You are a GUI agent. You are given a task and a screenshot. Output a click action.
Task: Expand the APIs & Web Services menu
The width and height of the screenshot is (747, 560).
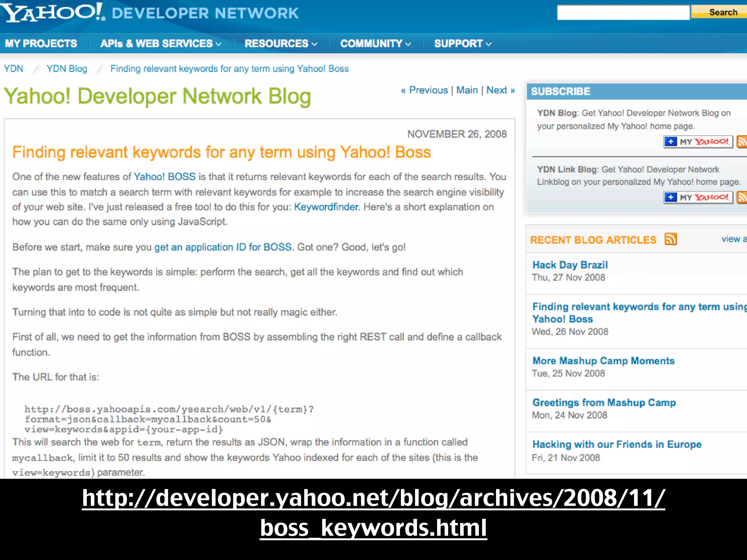[161, 43]
